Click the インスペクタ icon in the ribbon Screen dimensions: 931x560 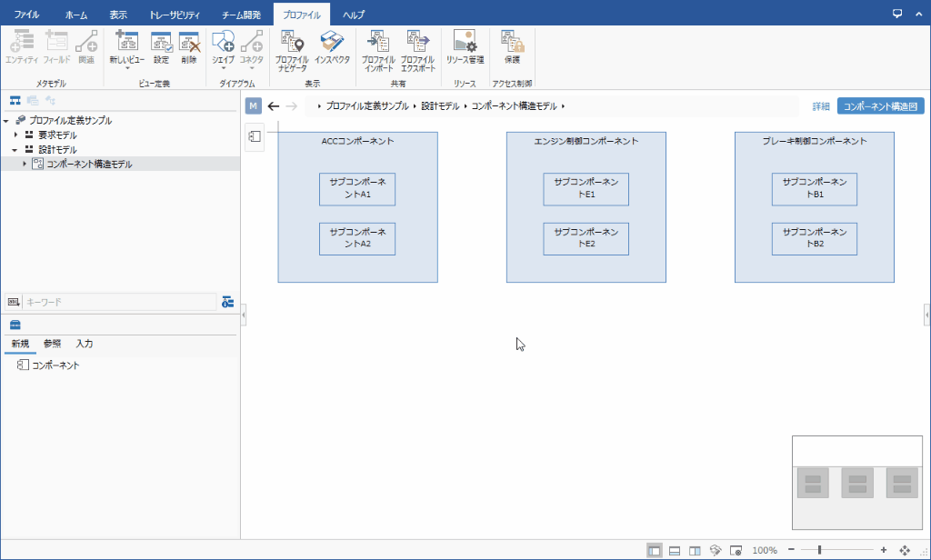tap(332, 48)
